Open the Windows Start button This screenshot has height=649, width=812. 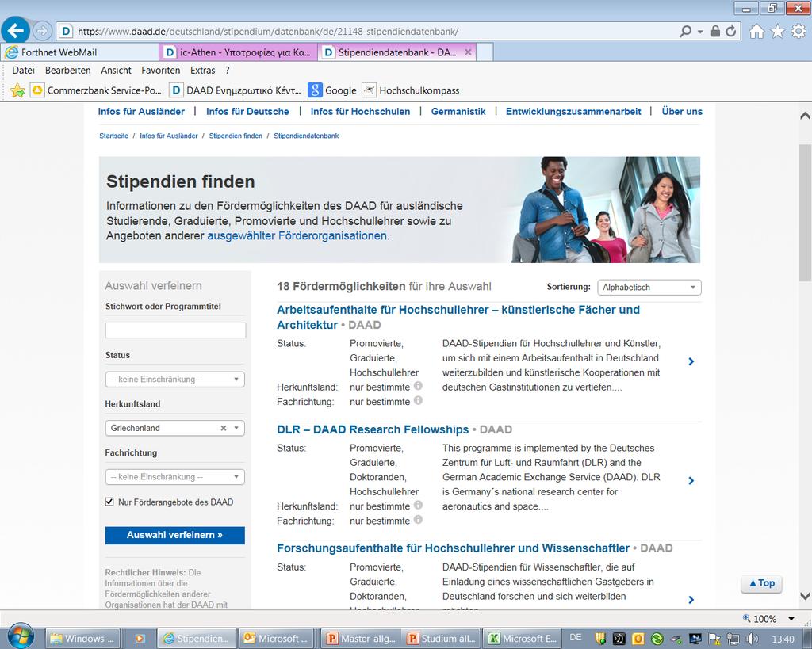tap(21, 636)
